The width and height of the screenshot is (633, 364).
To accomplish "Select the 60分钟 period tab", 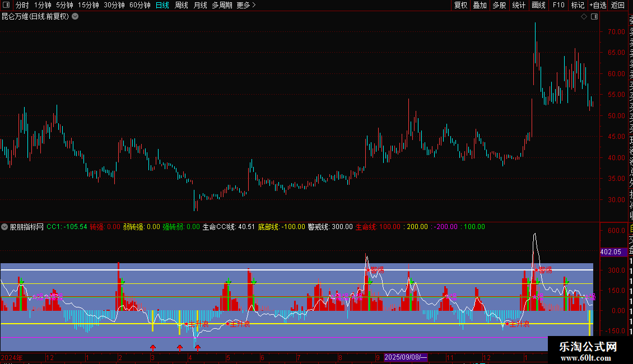I will coord(140,5).
